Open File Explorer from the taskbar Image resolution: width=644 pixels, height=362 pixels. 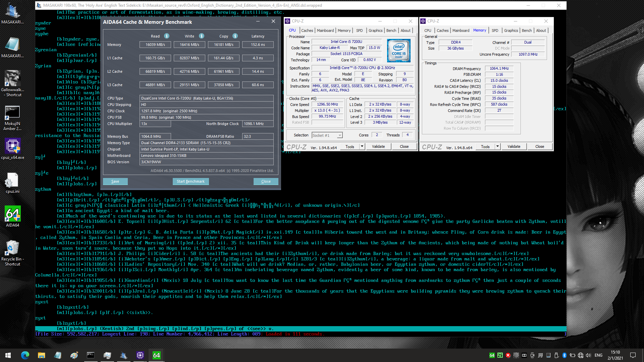click(x=41, y=355)
